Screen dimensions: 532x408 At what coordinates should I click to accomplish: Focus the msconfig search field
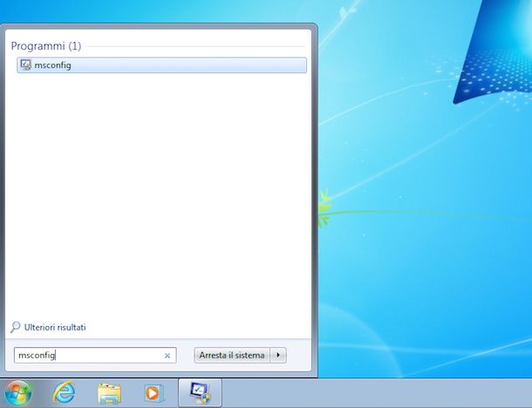(95, 355)
